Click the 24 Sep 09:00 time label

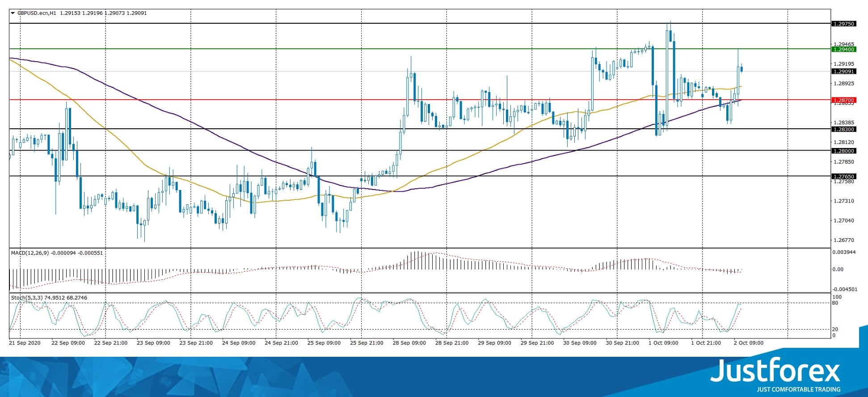tap(239, 343)
